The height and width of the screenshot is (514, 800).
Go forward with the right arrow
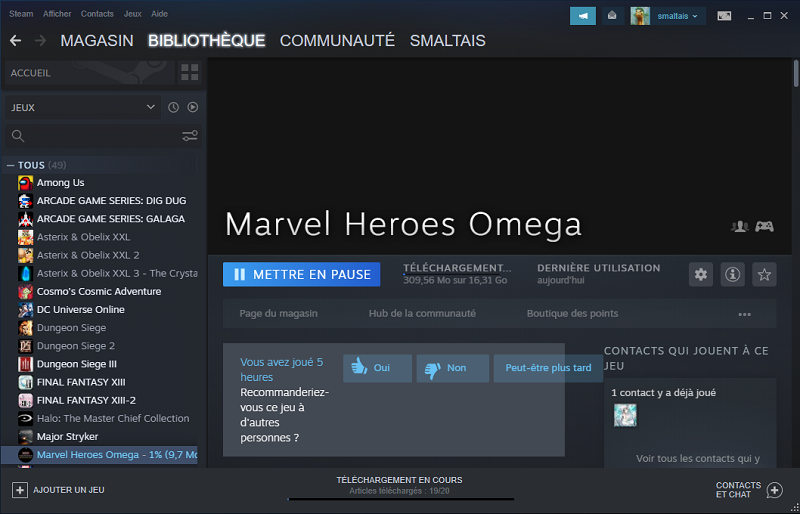coord(40,41)
